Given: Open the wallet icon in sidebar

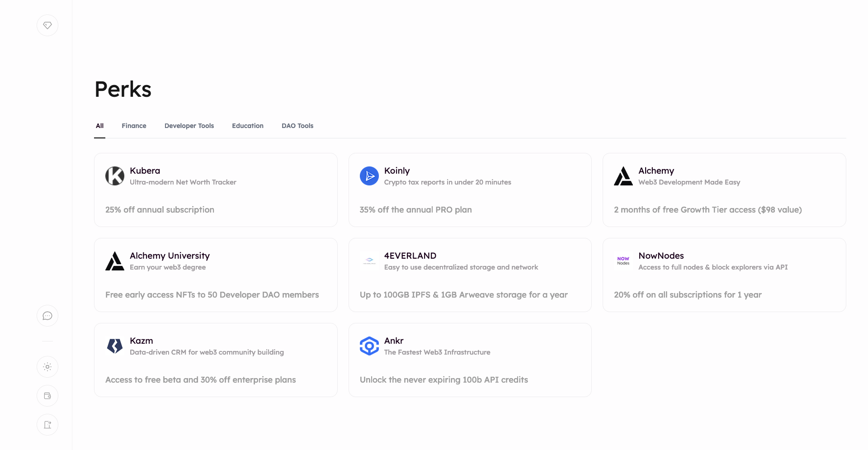Looking at the screenshot, I should tap(47, 396).
